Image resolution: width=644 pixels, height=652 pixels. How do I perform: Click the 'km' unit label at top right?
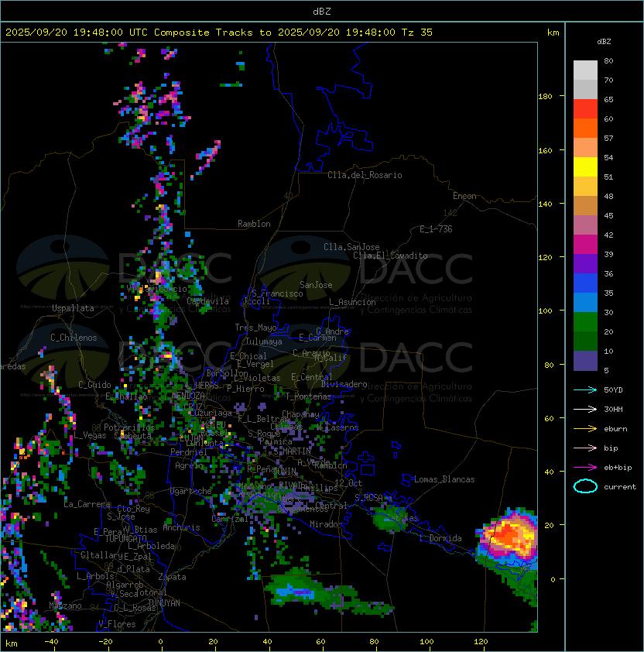pos(553,33)
